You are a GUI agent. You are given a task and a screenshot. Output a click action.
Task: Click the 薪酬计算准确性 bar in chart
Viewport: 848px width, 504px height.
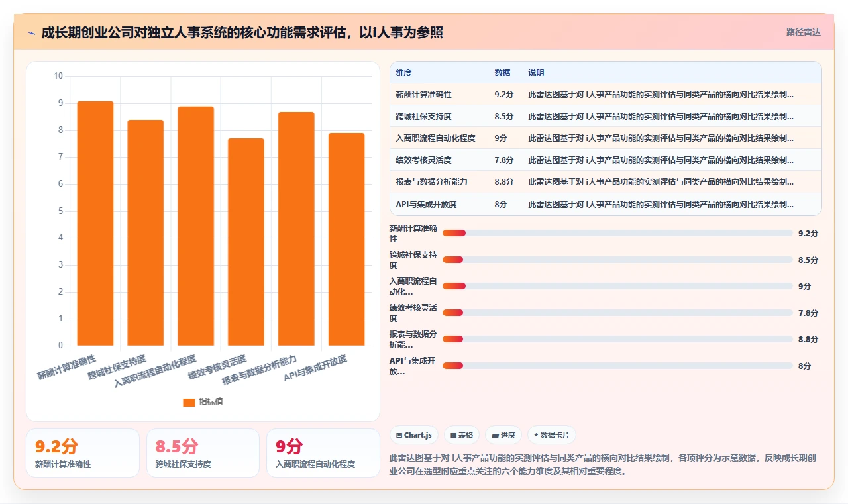95,223
